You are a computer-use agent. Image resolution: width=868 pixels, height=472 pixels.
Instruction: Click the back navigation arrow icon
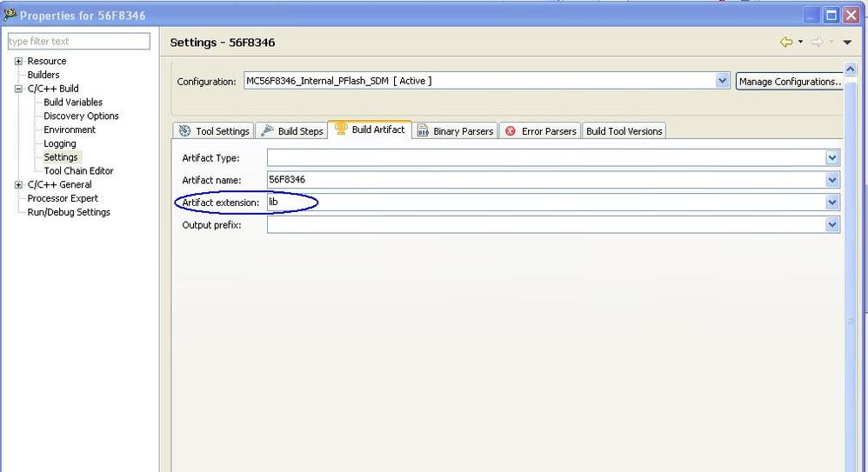[786, 42]
